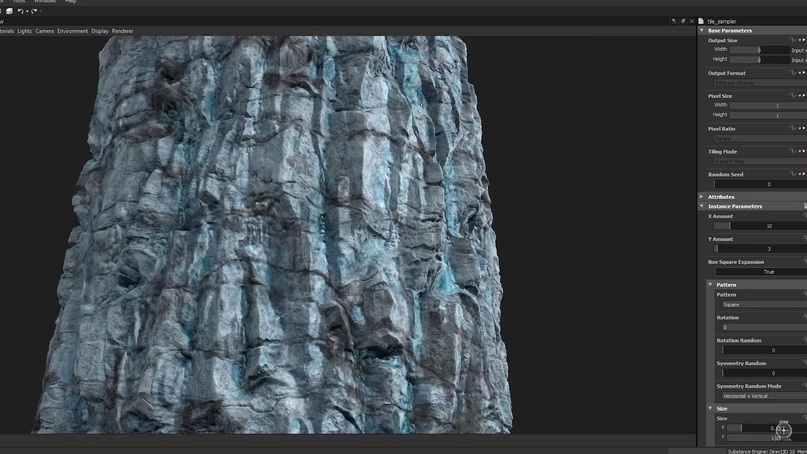Click Random Seed inheritance wave icon
The width and height of the screenshot is (807, 454).
click(x=793, y=174)
